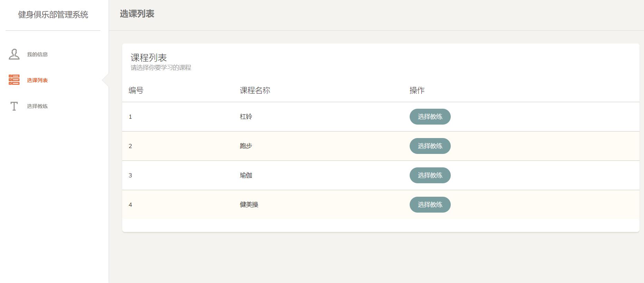Click 选择教练 button for 杠铃 course
644x283 pixels.
[430, 117]
